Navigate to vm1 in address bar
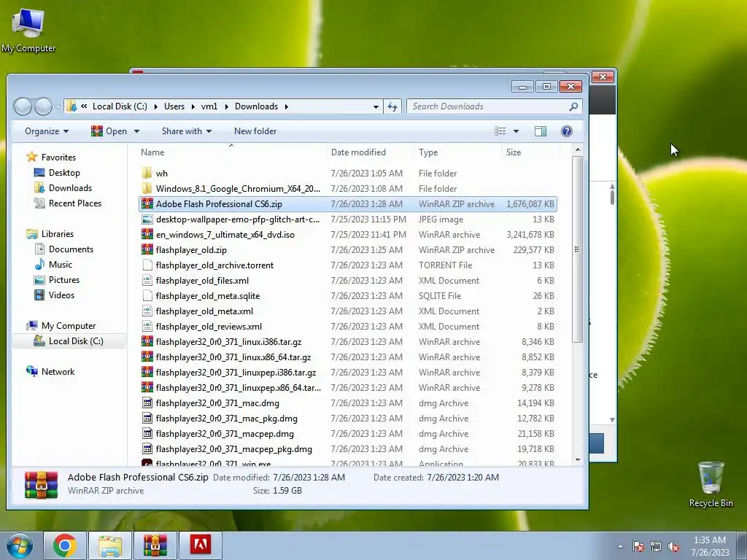Viewport: 747px width, 560px height. tap(209, 106)
